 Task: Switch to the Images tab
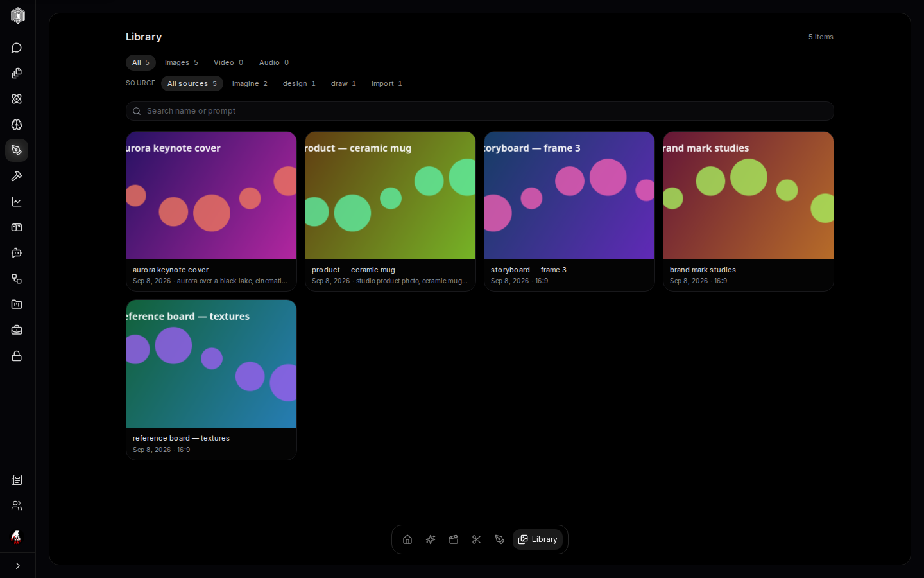tap(182, 62)
